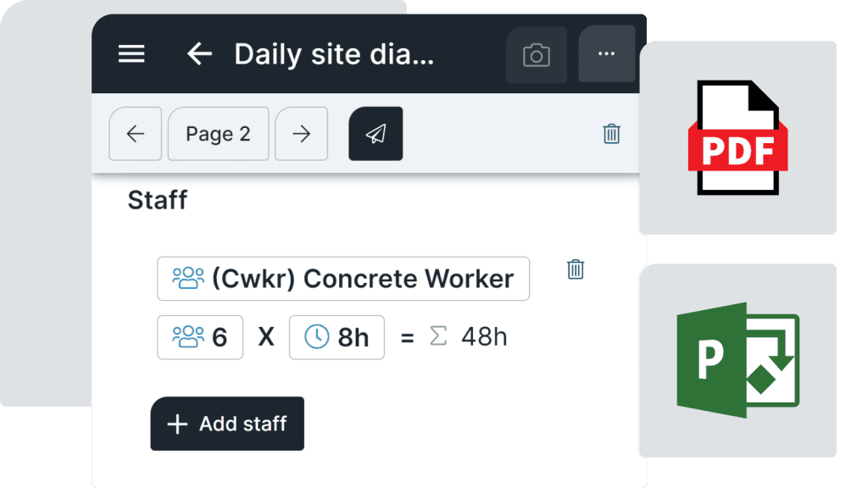This screenshot has width=868, height=488.
Task: Delete the page using the trash icon
Action: click(x=612, y=134)
